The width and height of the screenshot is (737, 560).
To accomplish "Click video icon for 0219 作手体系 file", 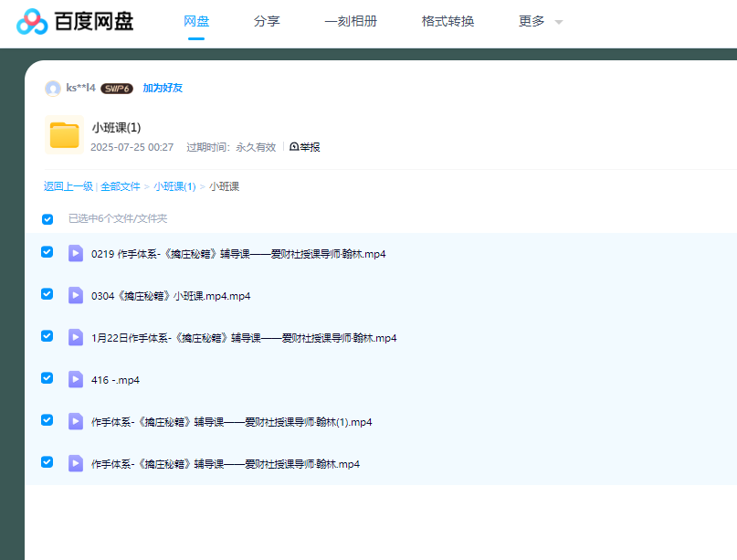I will [76, 253].
